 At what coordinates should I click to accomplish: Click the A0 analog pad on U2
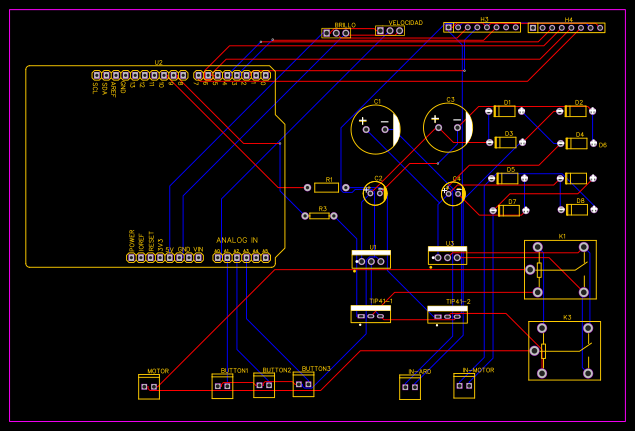(217, 258)
